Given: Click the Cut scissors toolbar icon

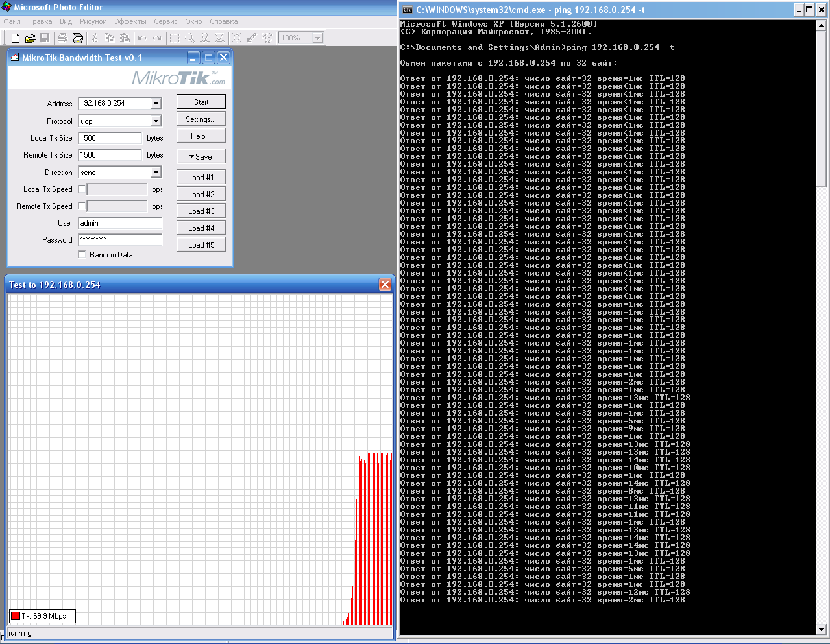Looking at the screenshot, I should [95, 38].
